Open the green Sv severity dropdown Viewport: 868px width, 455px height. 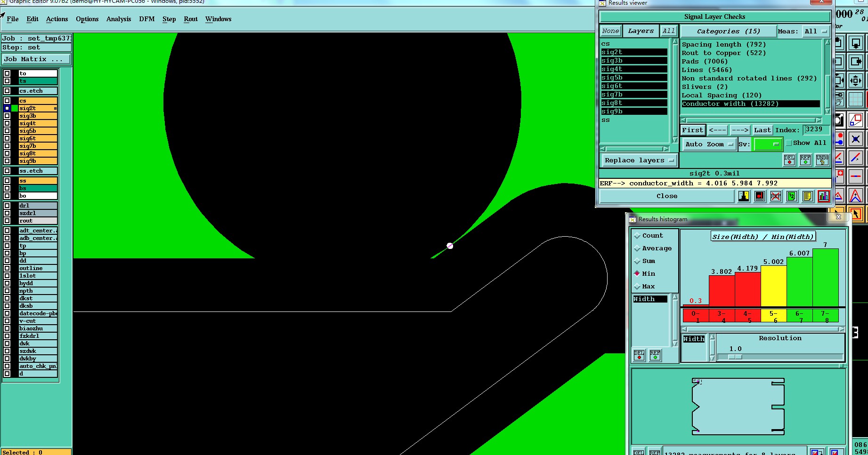pos(768,144)
